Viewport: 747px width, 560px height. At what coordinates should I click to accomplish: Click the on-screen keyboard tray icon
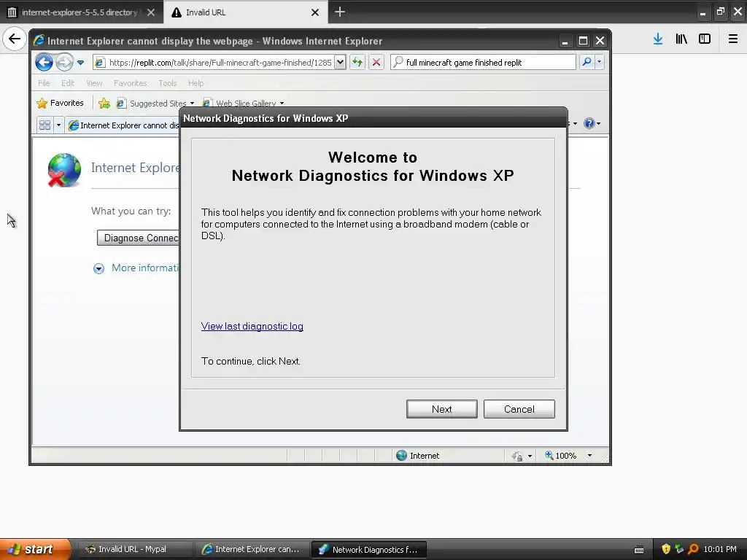coord(639,550)
